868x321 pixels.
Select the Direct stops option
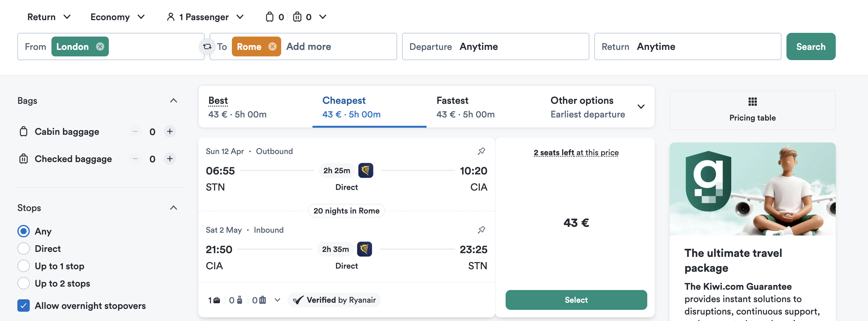(x=24, y=248)
